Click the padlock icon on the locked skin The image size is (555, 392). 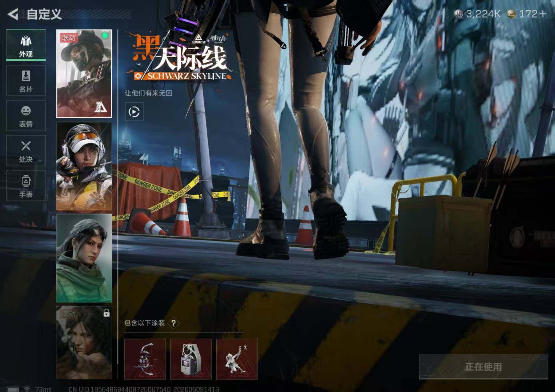[x=106, y=312]
